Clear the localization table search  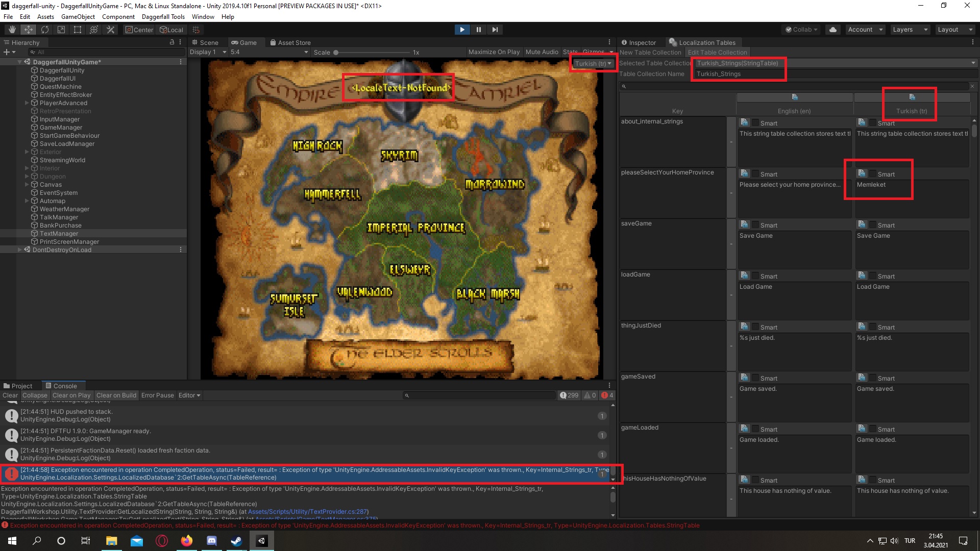coord(972,86)
